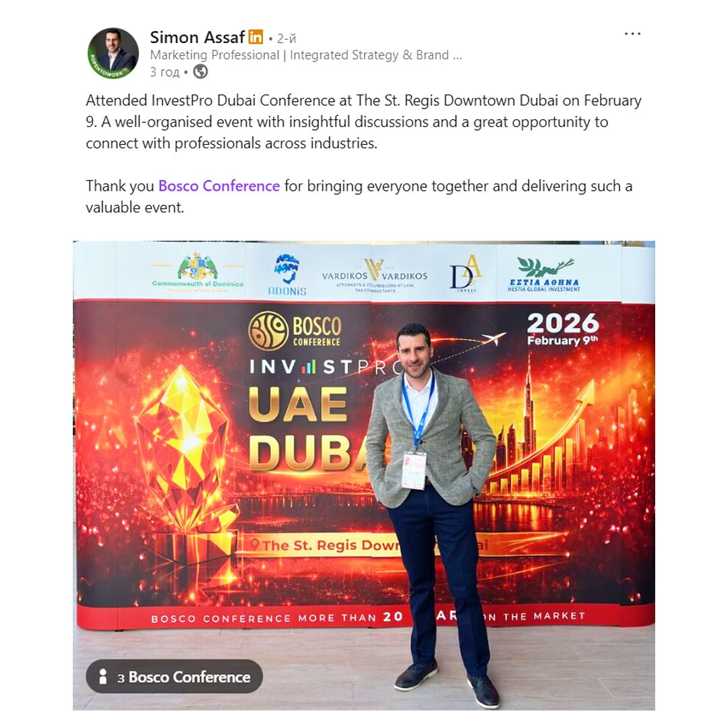Click the Hestia Global Investment logo
728x728 pixels.
coord(544,274)
